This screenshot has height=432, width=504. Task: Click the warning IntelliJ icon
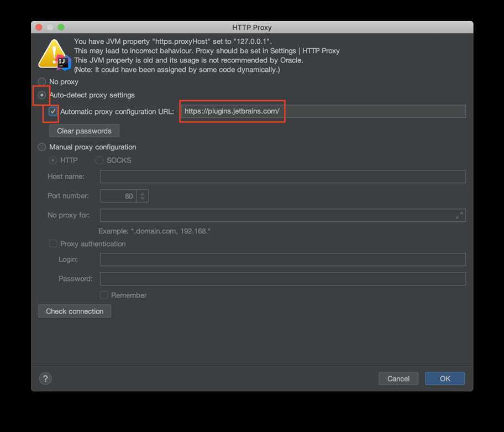click(55, 55)
